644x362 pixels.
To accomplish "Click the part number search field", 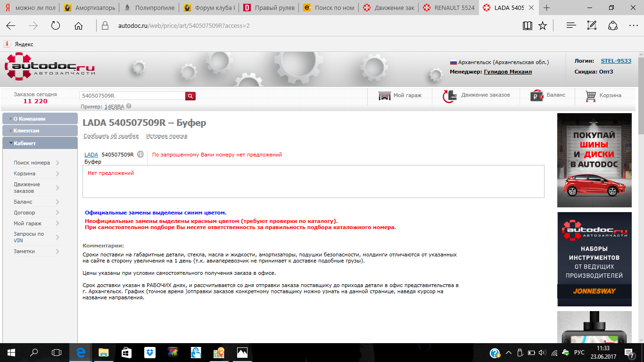I will point(132,96).
